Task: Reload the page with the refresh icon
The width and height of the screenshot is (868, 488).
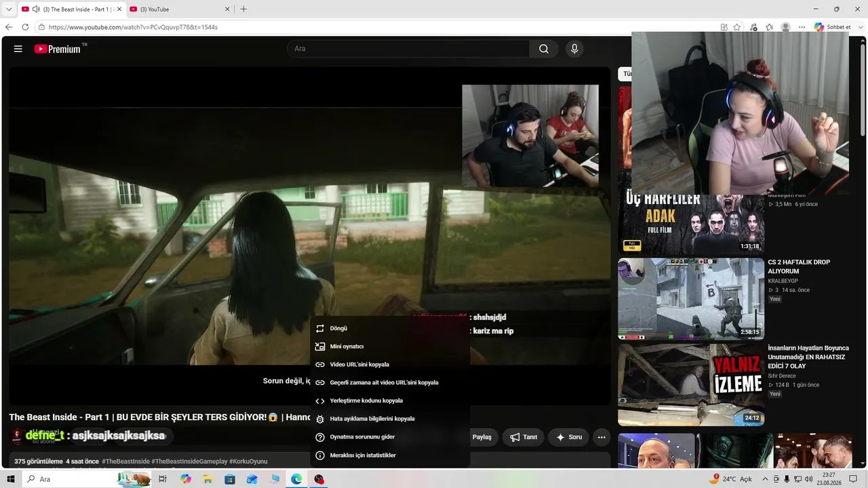Action: [25, 27]
